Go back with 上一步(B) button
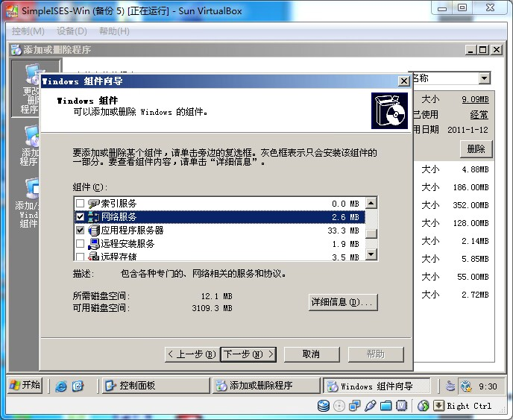 tap(192, 354)
